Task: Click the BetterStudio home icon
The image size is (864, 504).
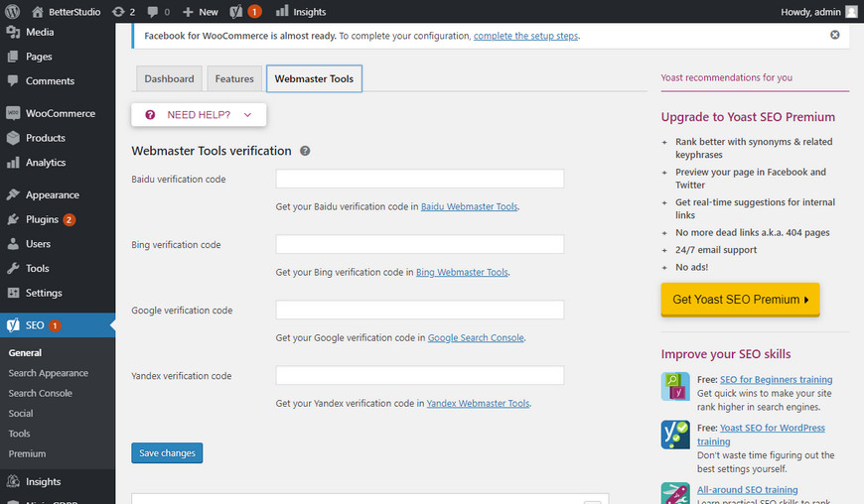Action: point(38,12)
